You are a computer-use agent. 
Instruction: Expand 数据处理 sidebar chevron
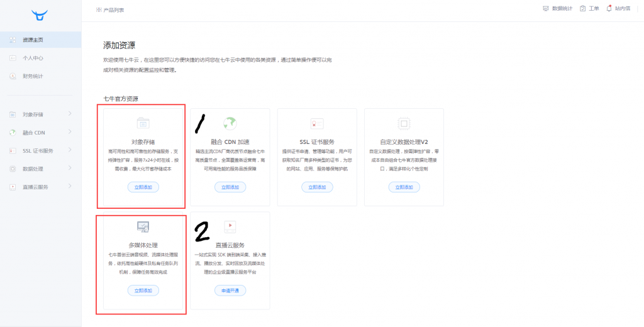(x=70, y=168)
